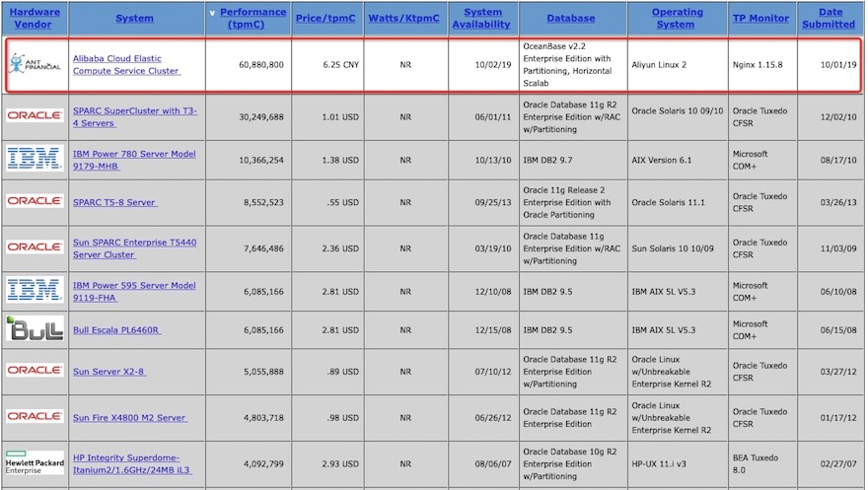The height and width of the screenshot is (490, 868).
Task: Select the Oracle Solaris 11.1 cell
Action: click(668, 202)
